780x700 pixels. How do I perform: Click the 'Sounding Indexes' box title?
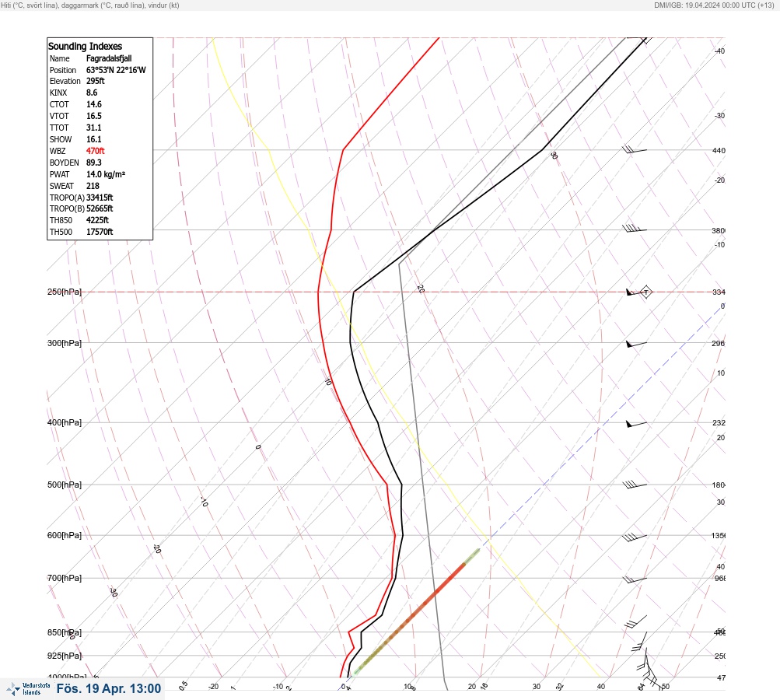tap(85, 46)
